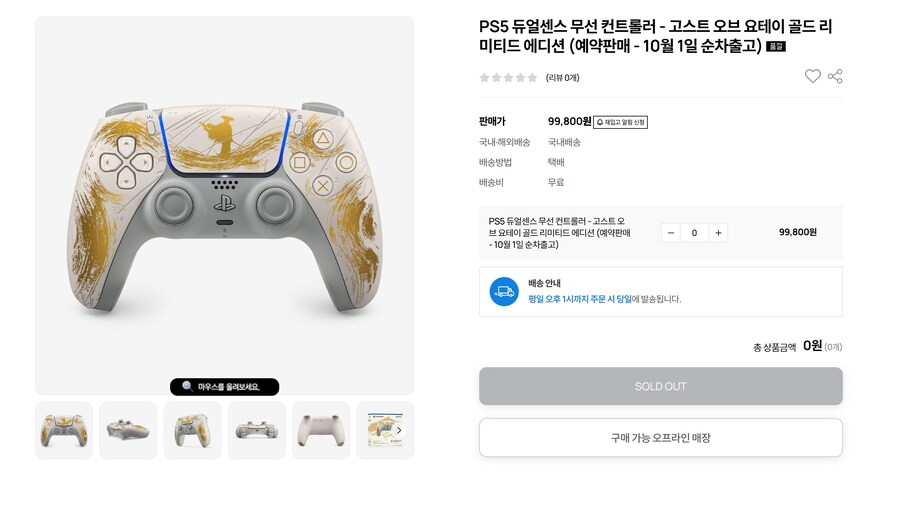Click the blue delivery truck icon

point(504,292)
